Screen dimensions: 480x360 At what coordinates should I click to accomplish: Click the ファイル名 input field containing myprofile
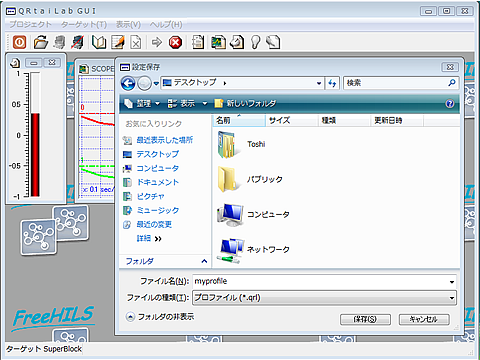pyautogui.click(x=324, y=281)
